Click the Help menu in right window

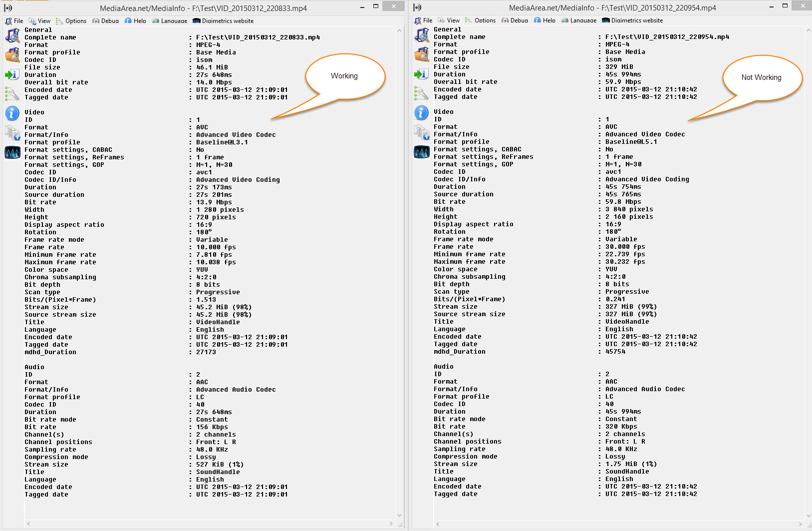[x=544, y=20]
